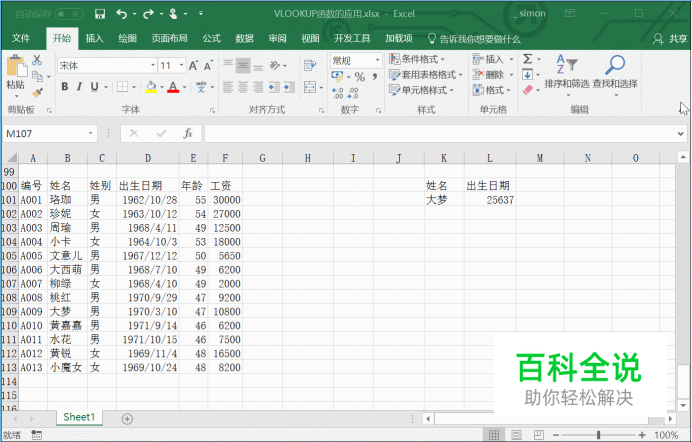The height and width of the screenshot is (442, 692).
Task: Open the font name dropdown 宋体
Action: (153, 66)
